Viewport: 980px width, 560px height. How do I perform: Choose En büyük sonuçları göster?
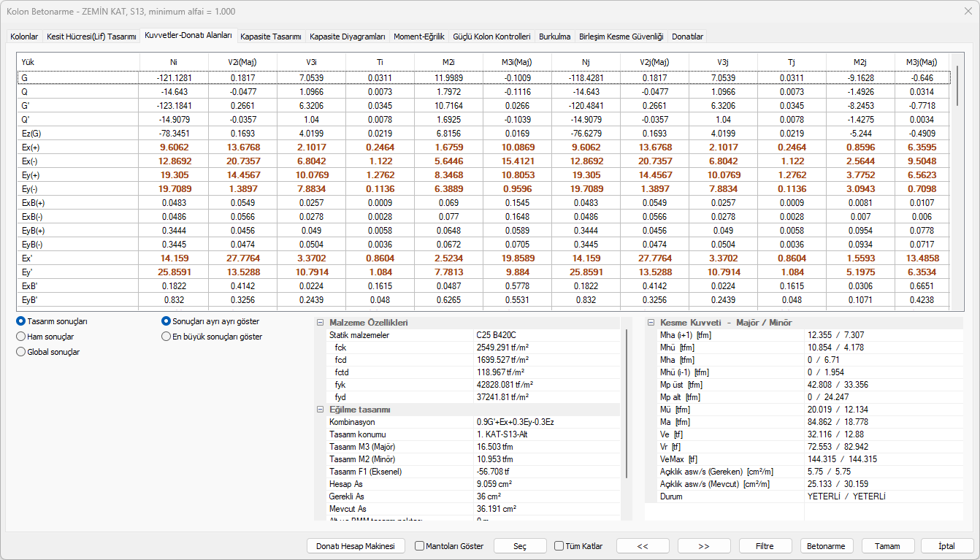tap(166, 337)
